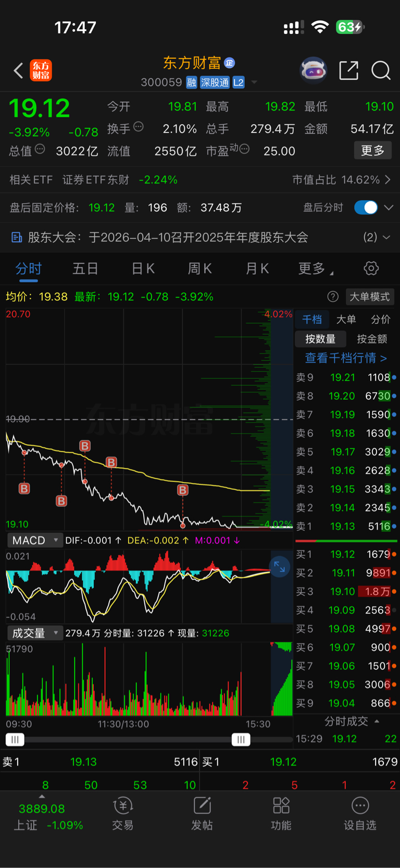Expand the 盘后分时 chevron
This screenshot has height=868, width=400.
[389, 207]
